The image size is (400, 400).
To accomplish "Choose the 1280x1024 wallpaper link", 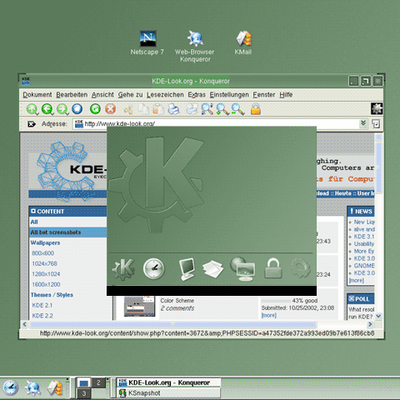I will tap(46, 274).
